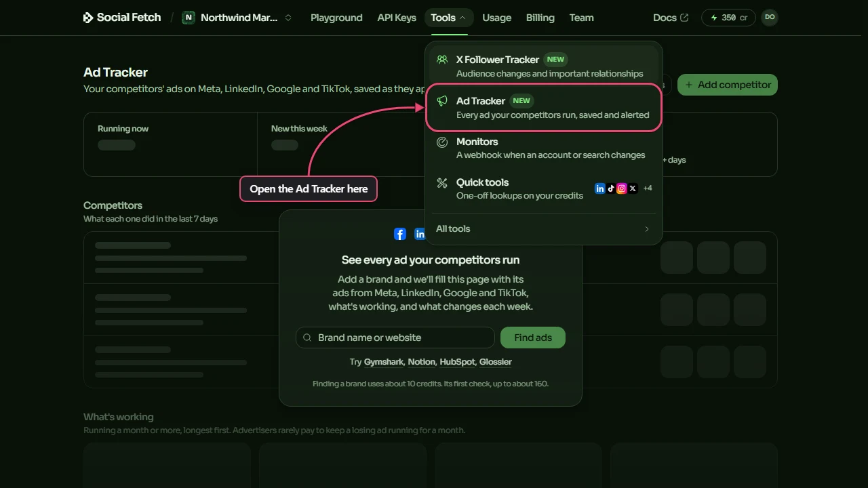Open the Ad Tracker menu item
This screenshot has width=868, height=488.
pyautogui.click(x=544, y=107)
